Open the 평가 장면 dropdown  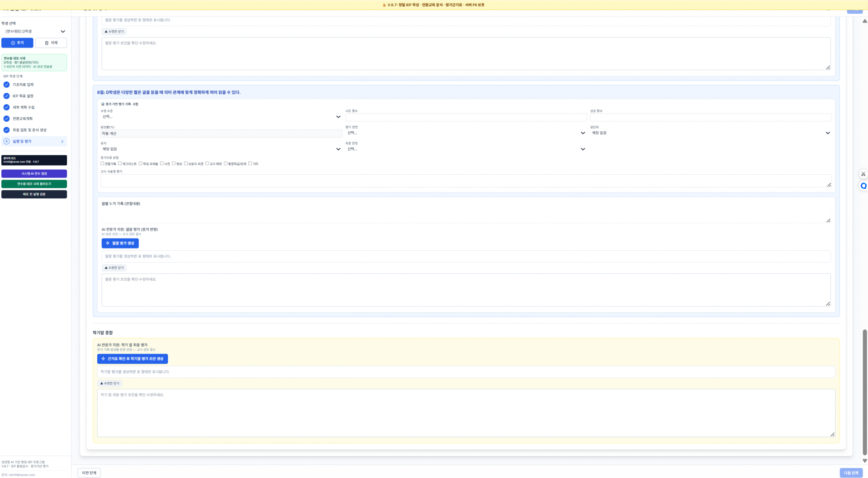point(466,133)
